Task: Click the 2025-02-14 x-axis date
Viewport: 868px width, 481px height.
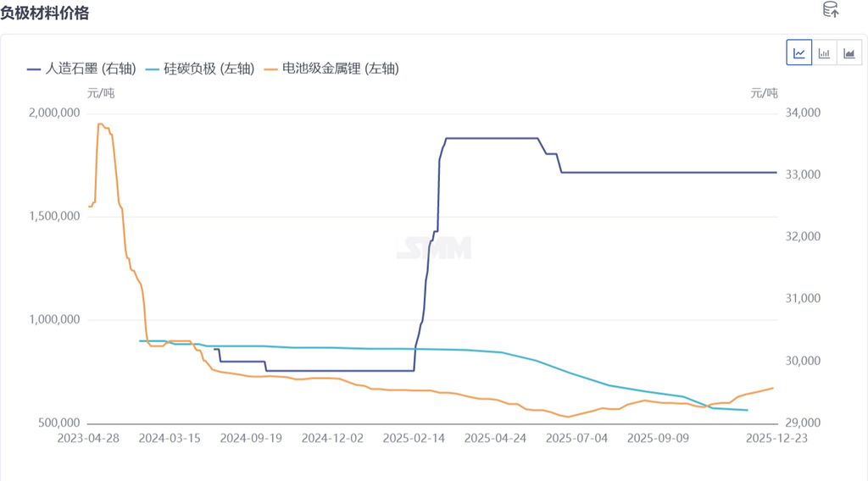Action: pyautogui.click(x=414, y=439)
